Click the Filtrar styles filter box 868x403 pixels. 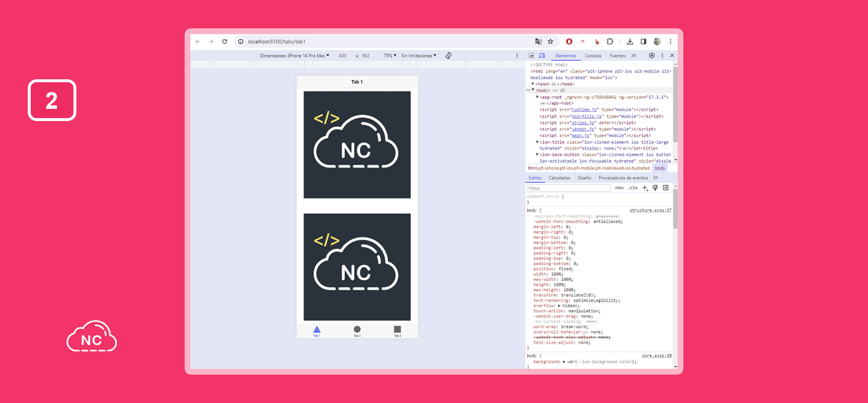tap(569, 188)
